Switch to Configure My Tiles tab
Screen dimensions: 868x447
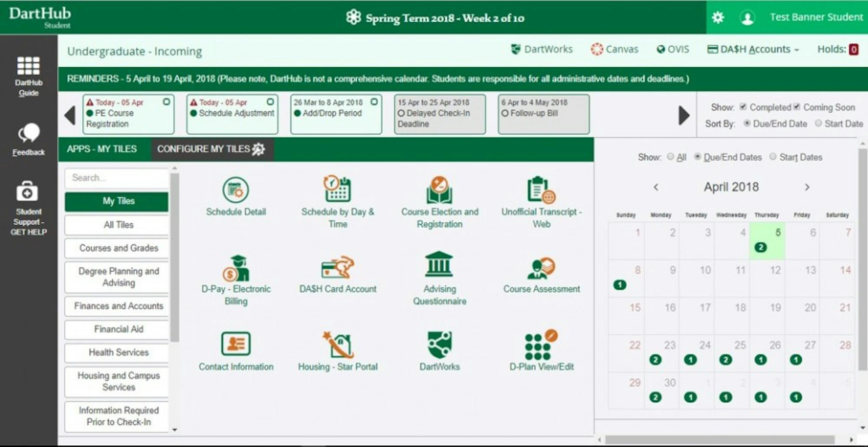[x=211, y=149]
